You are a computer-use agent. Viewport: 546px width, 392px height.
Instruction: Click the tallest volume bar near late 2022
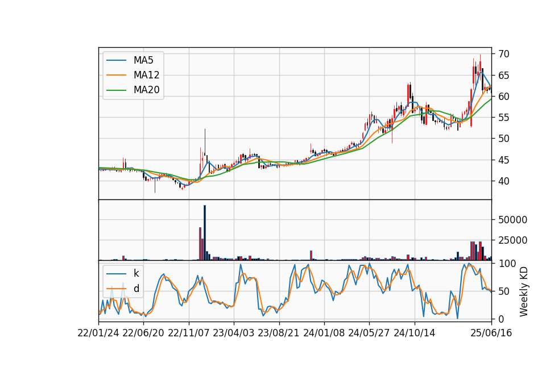205,233
